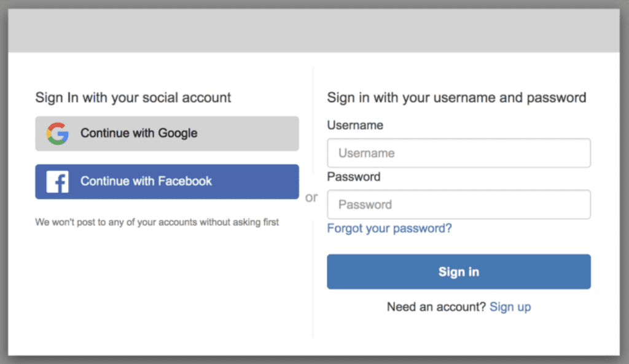
Task: Click inside the Password input field
Action: 458,204
